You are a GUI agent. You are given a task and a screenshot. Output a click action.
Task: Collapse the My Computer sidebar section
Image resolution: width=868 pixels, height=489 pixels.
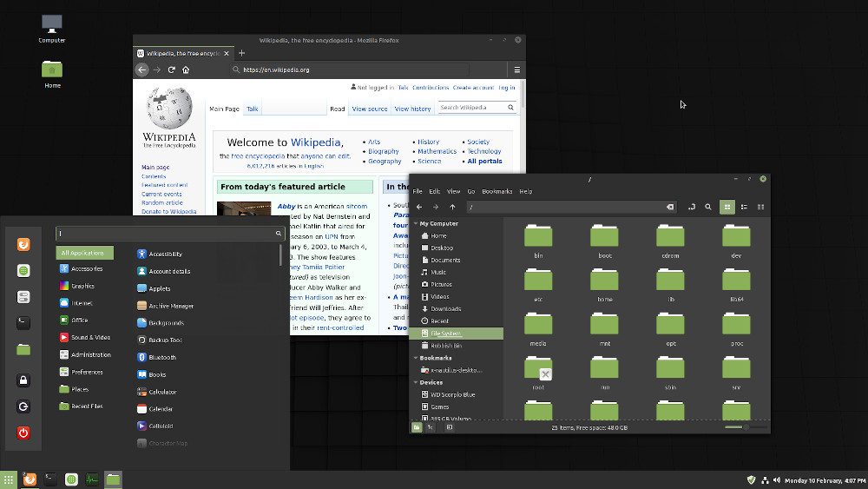click(x=416, y=224)
